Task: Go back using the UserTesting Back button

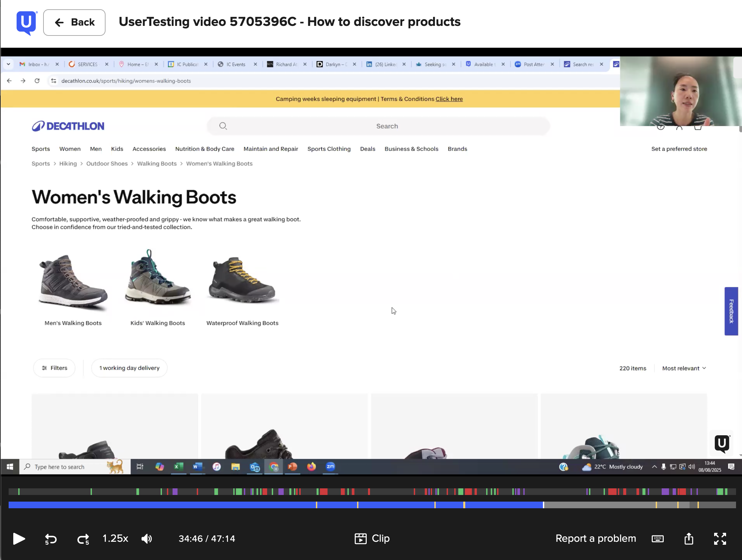Action: point(74,23)
